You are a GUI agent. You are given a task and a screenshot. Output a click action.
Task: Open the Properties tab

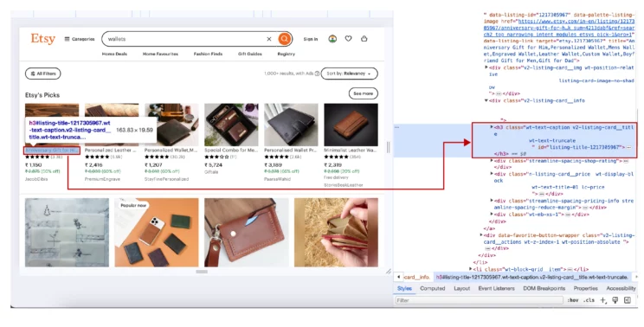[586, 288]
